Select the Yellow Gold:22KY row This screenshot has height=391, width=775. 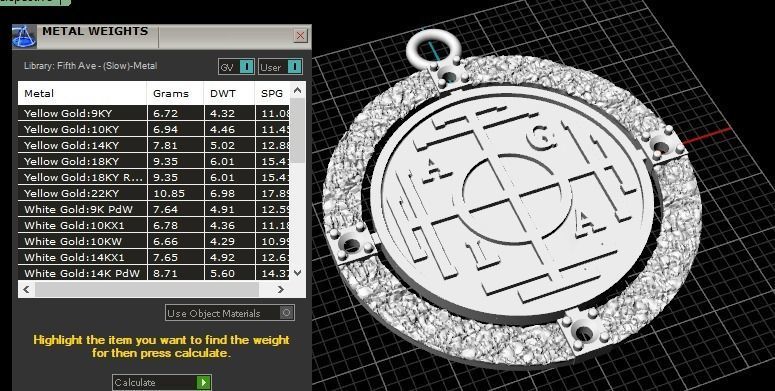pos(154,193)
